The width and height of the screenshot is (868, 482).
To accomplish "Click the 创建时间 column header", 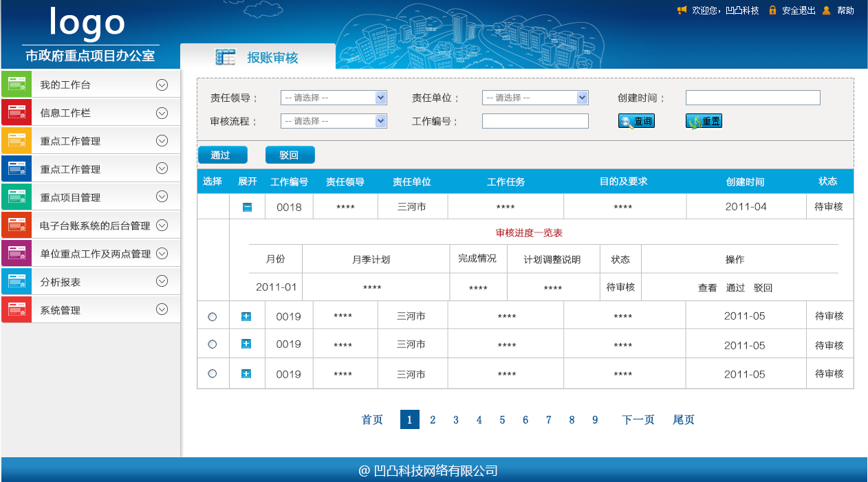I will tap(746, 182).
